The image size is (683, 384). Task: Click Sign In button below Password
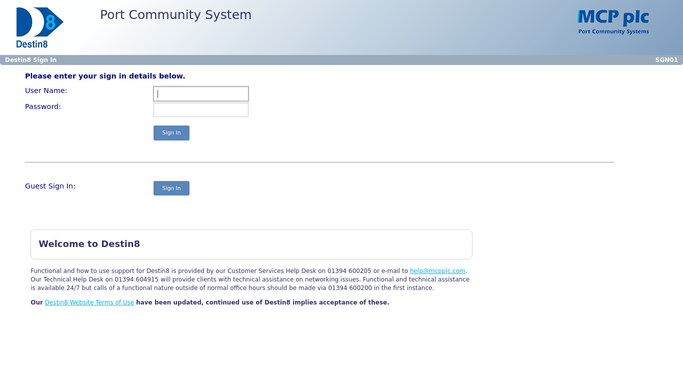(x=171, y=133)
